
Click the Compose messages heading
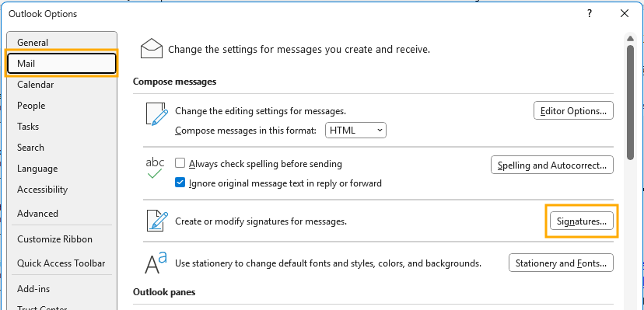[x=174, y=82]
